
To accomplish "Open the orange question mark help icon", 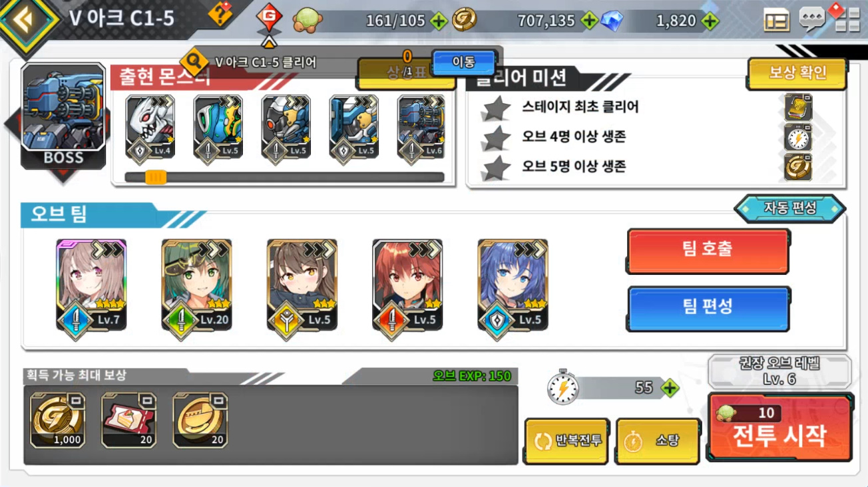I will 220,13.
